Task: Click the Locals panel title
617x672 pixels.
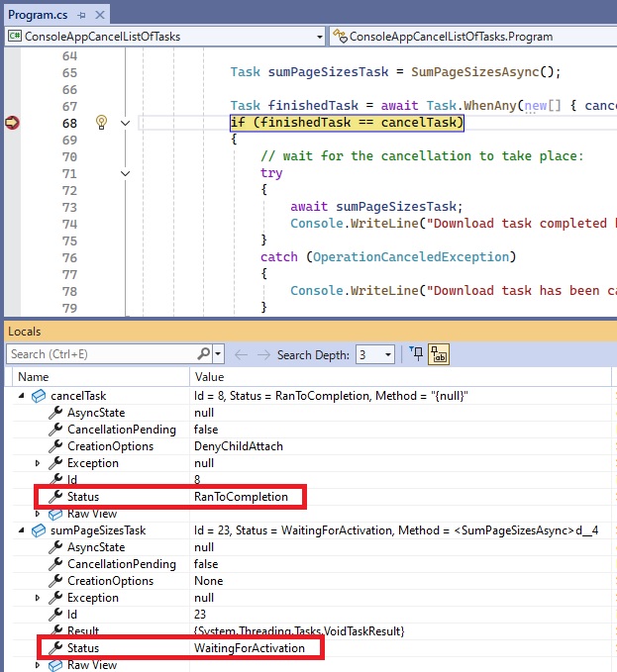Action: (x=25, y=332)
